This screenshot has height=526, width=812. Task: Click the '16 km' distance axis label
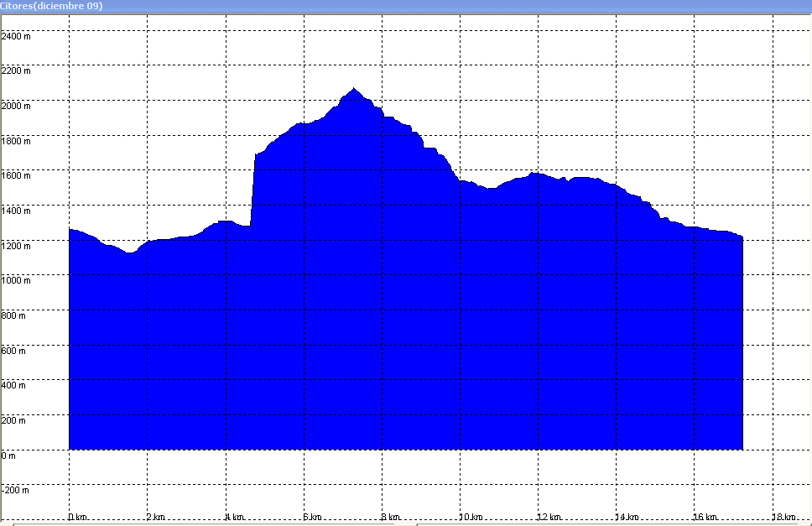click(x=705, y=517)
